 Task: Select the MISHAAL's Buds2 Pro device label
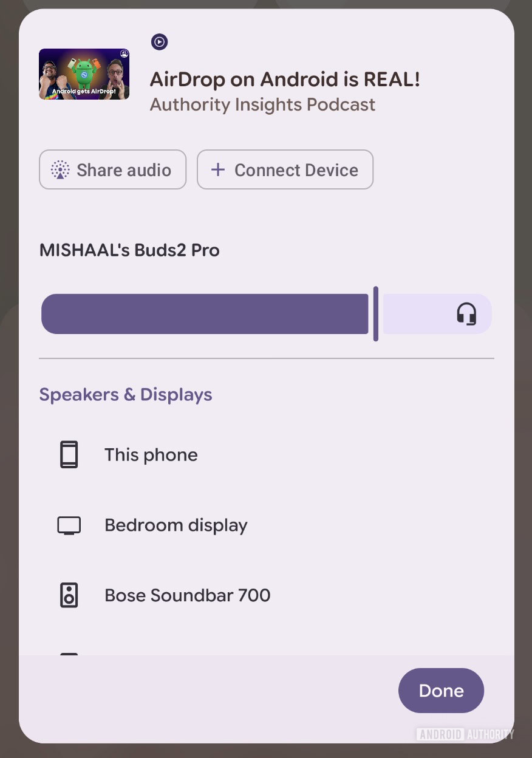pyautogui.click(x=129, y=250)
